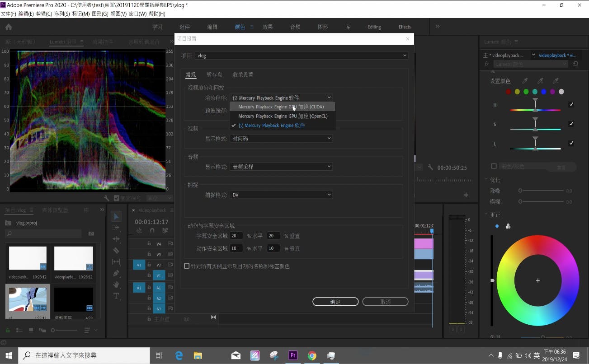The height and width of the screenshot is (364, 589).
Task: Switch to Scratch Disks tab
Action: (214, 75)
